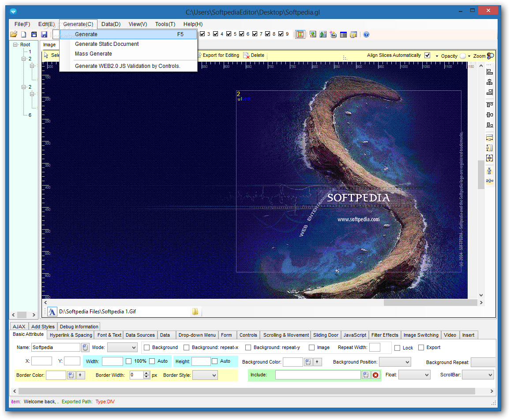510x420 pixels.
Task: Open the Add Styles tab
Action: point(43,327)
